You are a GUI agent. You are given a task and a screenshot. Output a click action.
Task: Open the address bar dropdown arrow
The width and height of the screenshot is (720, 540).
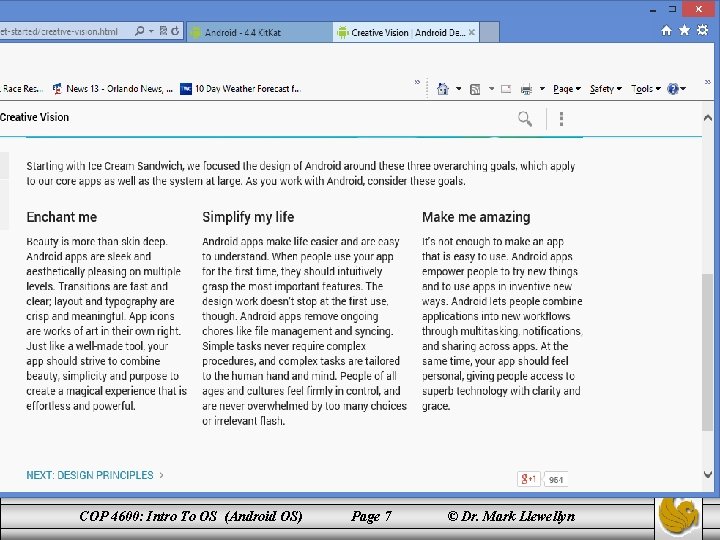pos(151,31)
